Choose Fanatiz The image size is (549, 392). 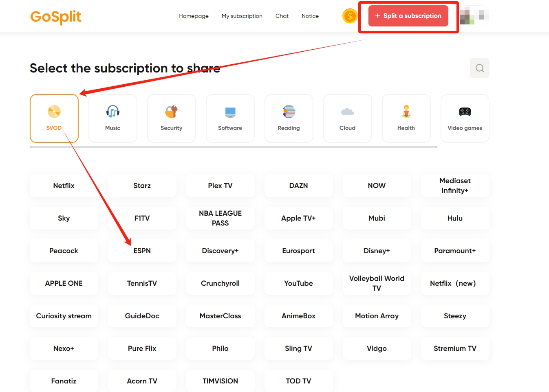pos(64,381)
